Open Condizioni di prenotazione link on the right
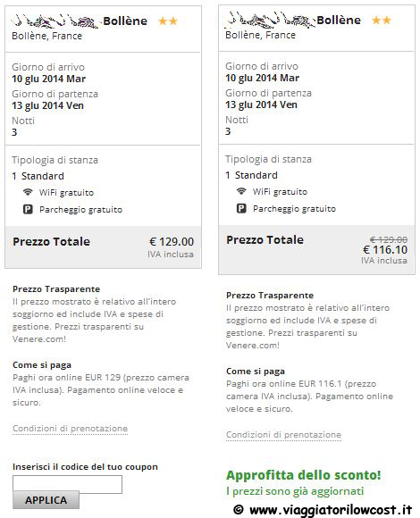The width and height of the screenshot is (420, 518). [x=283, y=435]
